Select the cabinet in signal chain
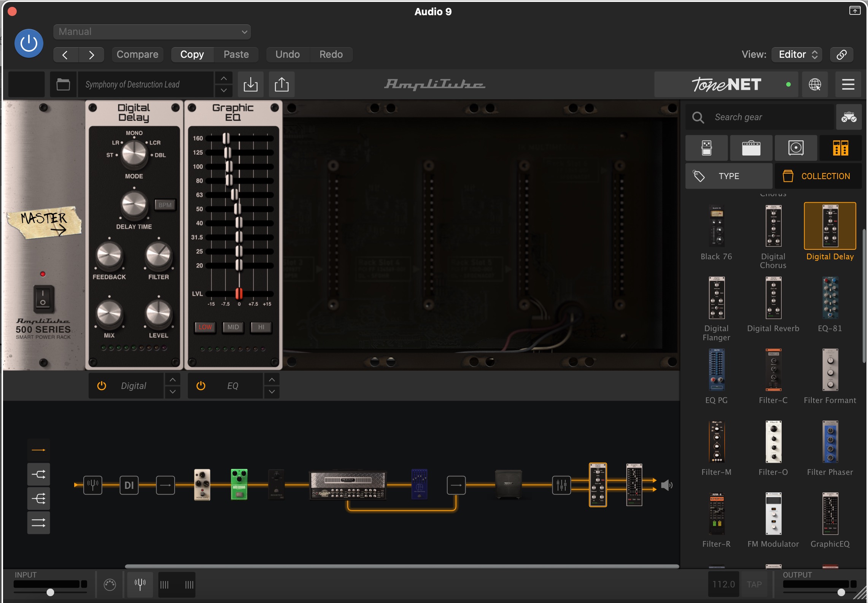This screenshot has height=603, width=868. 509,484
